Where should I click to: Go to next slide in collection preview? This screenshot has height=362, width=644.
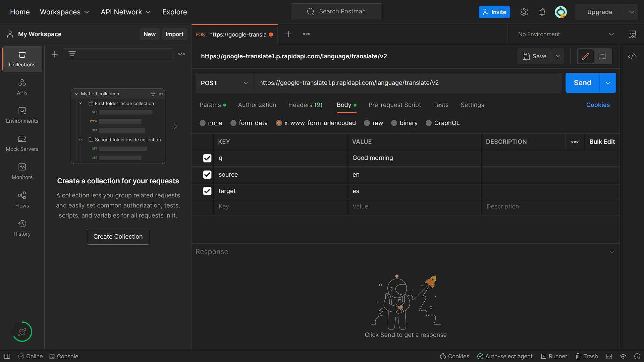click(175, 126)
